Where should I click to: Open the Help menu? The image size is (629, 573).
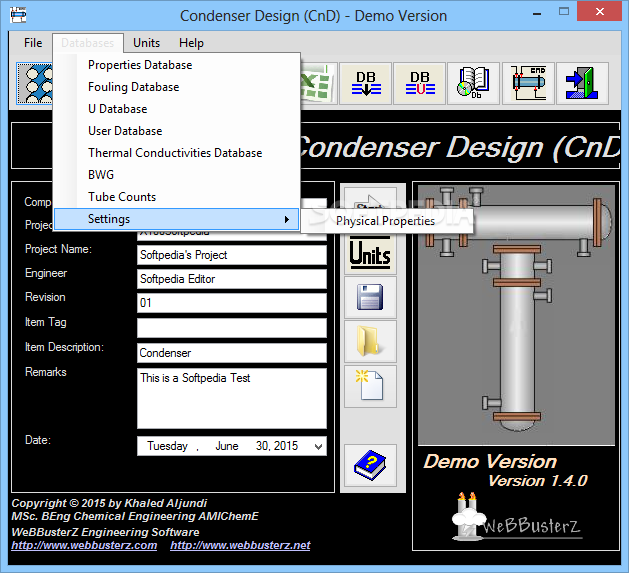pos(191,43)
